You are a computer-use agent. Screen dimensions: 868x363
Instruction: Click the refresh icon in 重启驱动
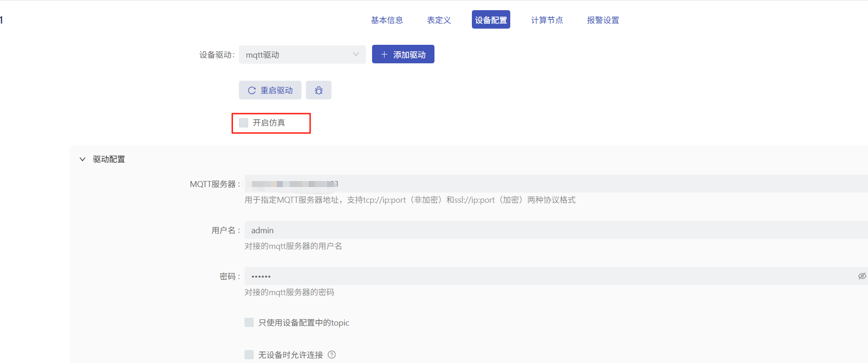[x=252, y=91]
